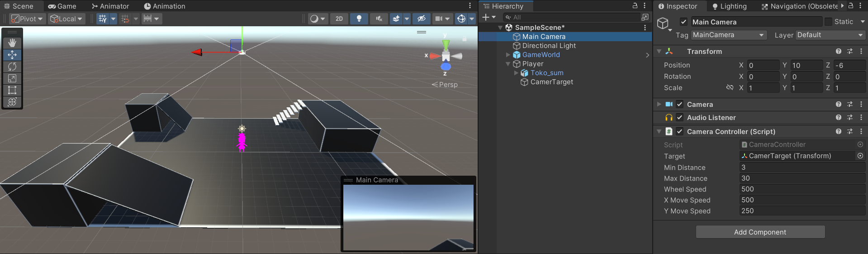This screenshot has width=868, height=254.
Task: Click the Persp projection label
Action: [445, 85]
